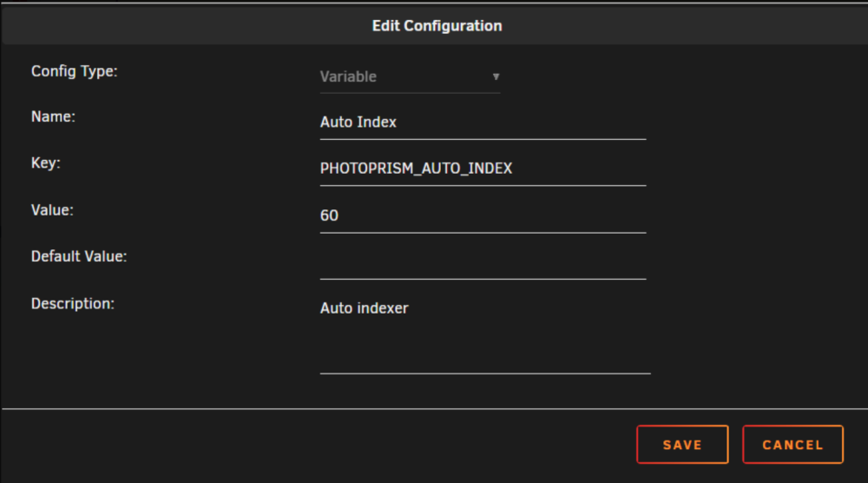Click the Value label

52,210
